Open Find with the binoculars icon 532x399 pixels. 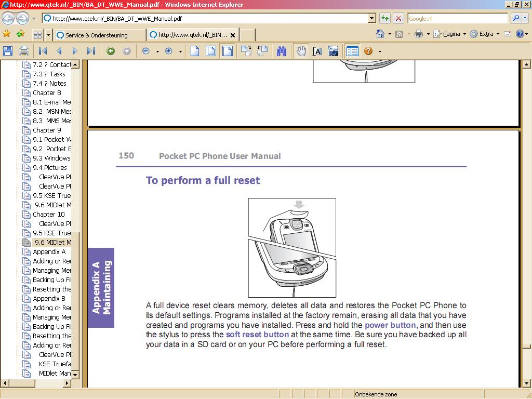click(282, 51)
